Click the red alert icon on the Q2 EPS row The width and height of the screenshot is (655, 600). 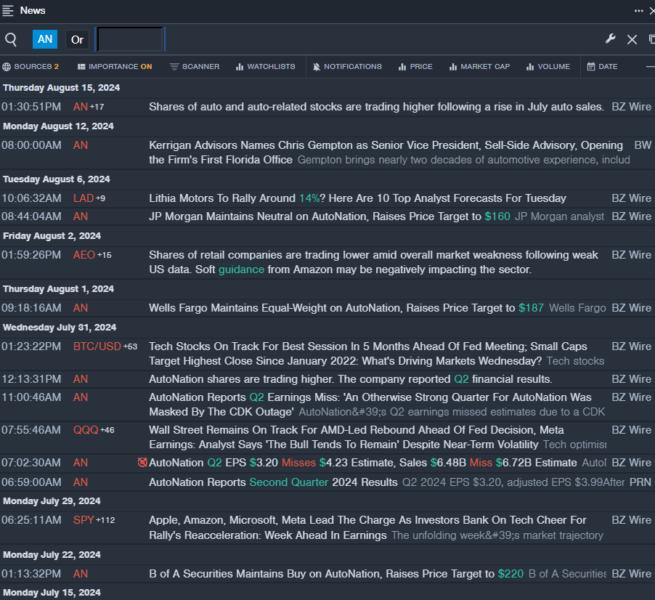pyautogui.click(x=142, y=462)
